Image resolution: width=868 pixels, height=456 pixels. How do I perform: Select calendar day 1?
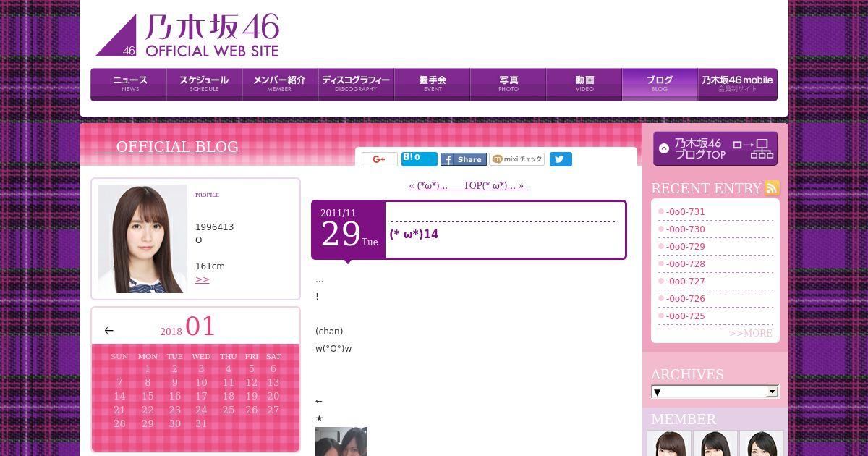tap(148, 368)
